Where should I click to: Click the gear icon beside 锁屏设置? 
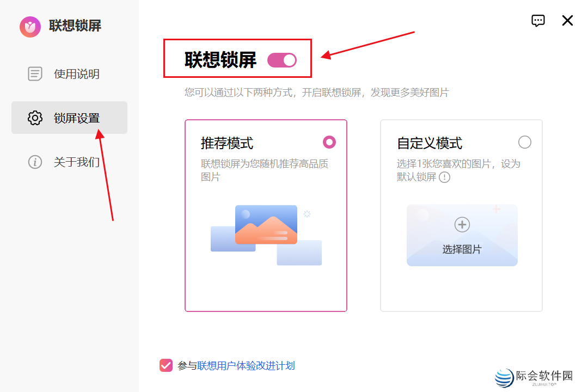pyautogui.click(x=35, y=118)
